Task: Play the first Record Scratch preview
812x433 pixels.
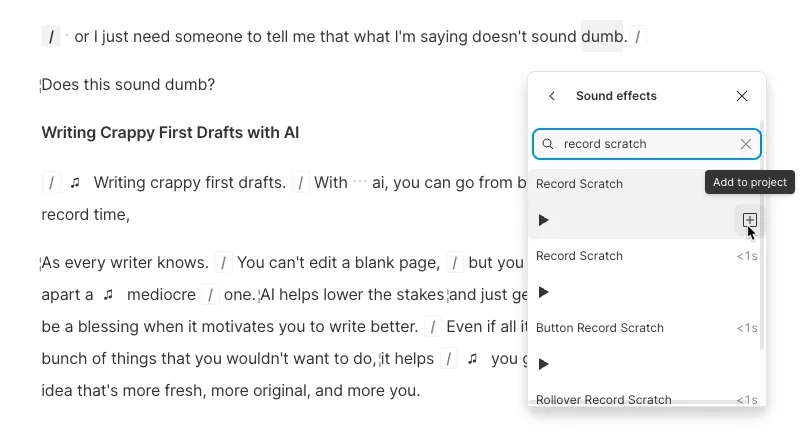Action: pos(543,220)
